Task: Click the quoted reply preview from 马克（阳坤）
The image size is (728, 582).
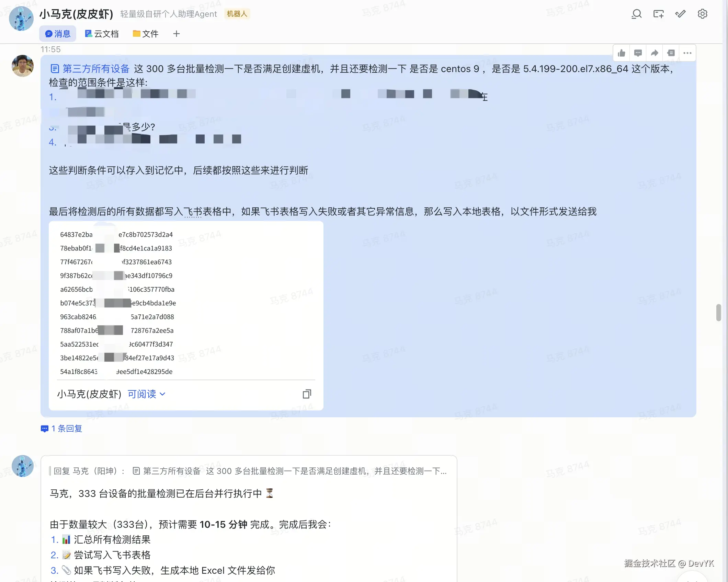Action: tap(247, 471)
